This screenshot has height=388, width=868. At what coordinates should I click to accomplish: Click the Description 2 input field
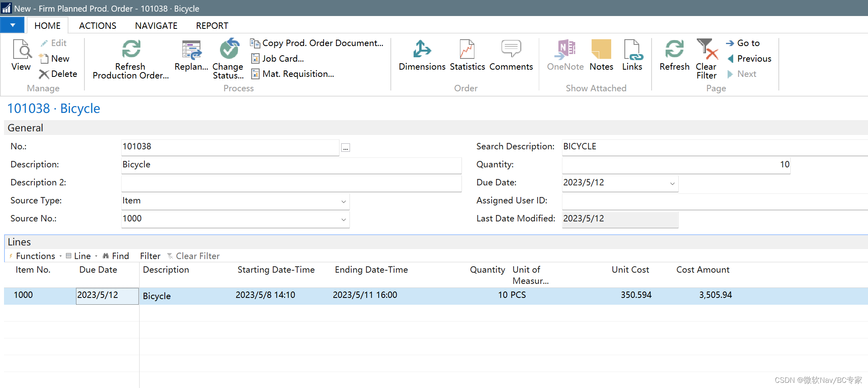291,183
